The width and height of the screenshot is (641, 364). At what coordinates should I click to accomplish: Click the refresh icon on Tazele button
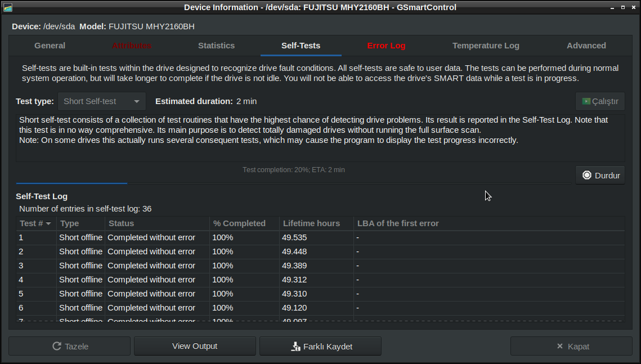[57, 346]
